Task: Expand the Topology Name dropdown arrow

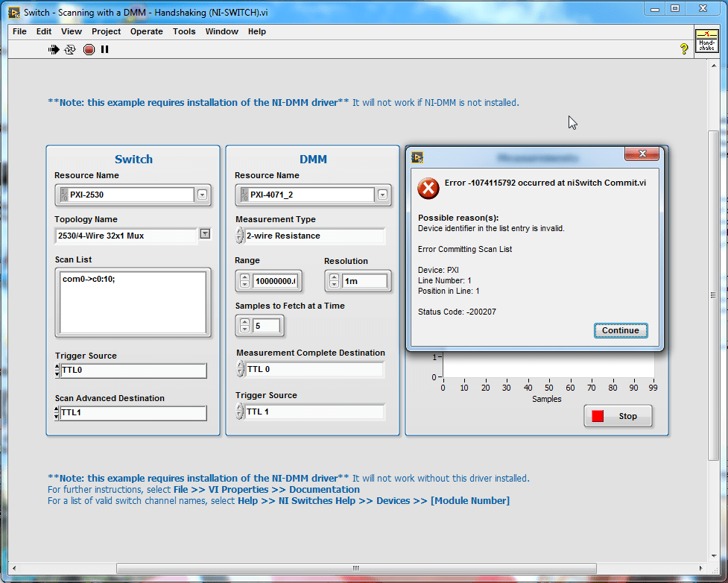Action: click(x=205, y=233)
